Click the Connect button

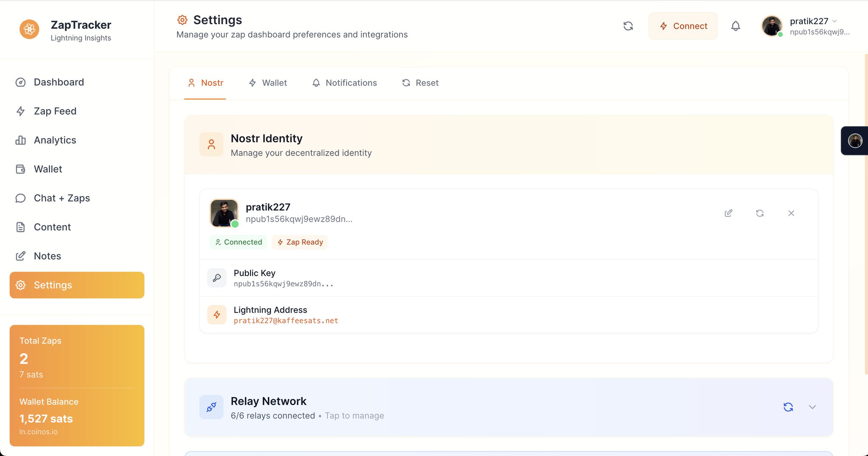coord(683,26)
